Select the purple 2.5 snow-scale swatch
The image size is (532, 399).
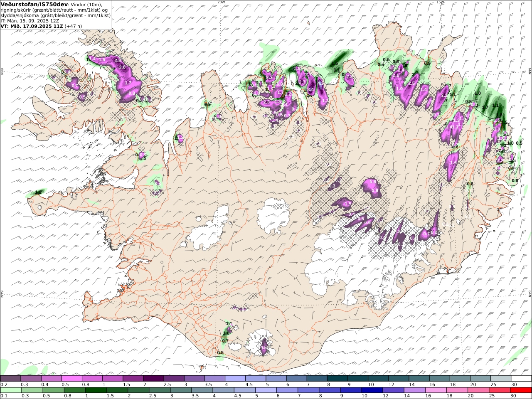174,379
